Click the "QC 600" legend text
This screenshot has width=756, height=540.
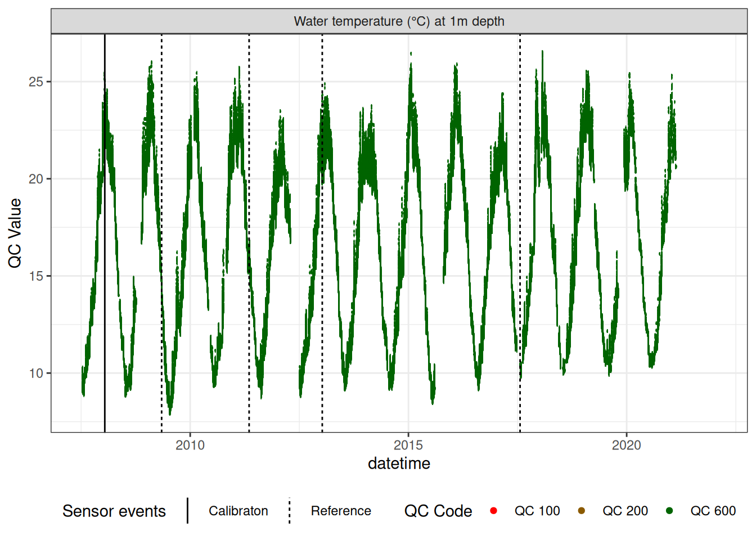(713, 511)
